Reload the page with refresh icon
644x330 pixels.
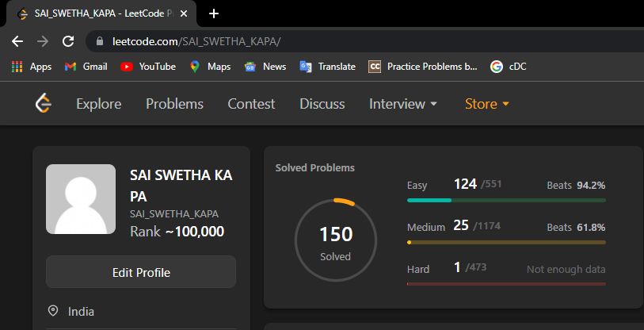tap(68, 41)
